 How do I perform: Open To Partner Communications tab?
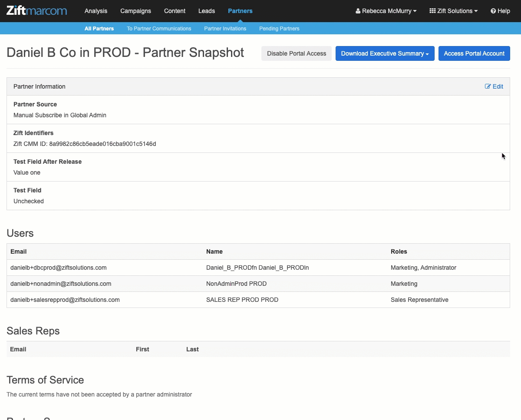coord(159,29)
